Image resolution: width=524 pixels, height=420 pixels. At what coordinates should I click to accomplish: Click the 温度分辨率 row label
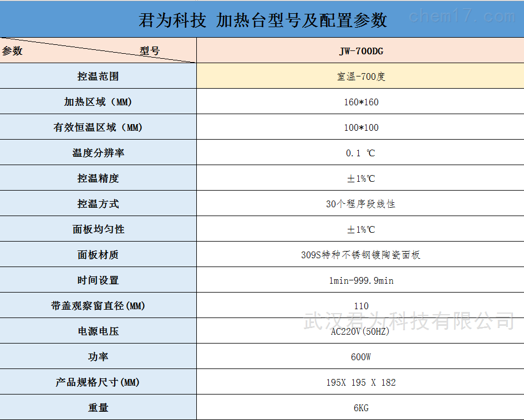[x=98, y=153]
